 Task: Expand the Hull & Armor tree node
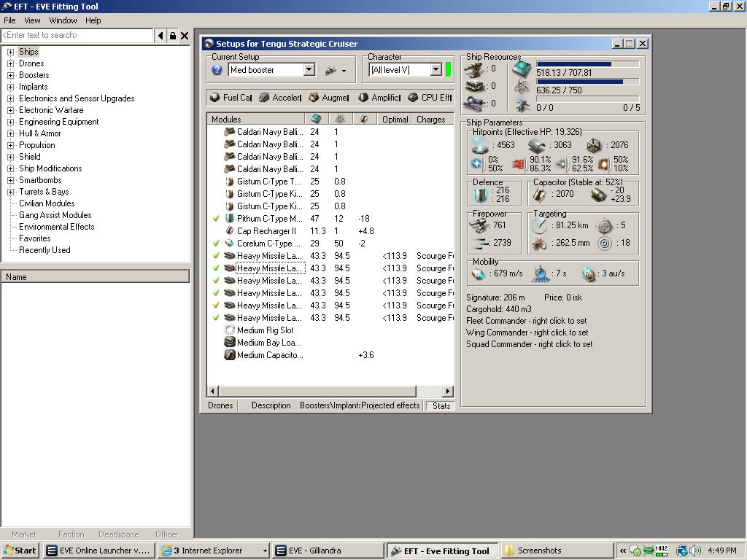click(x=10, y=133)
